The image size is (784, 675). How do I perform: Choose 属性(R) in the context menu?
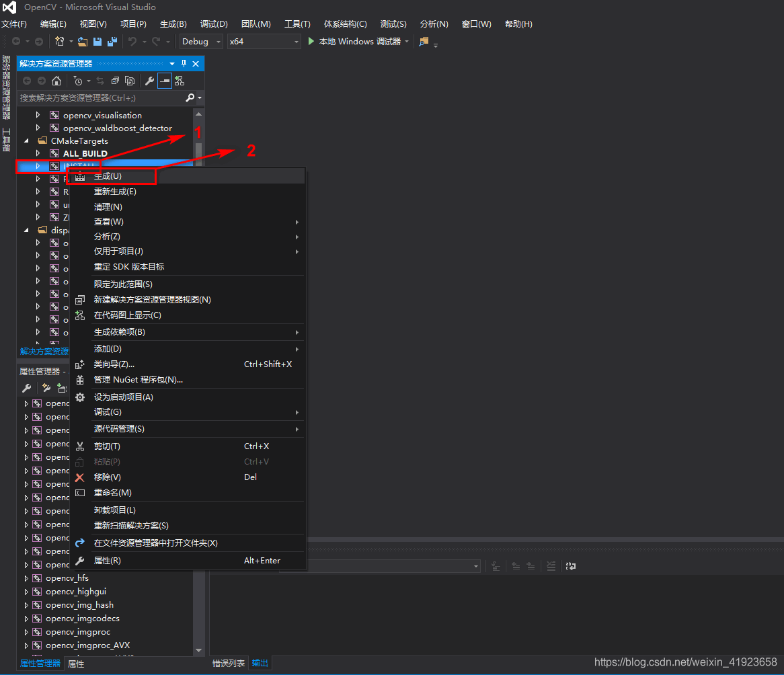tap(188, 561)
